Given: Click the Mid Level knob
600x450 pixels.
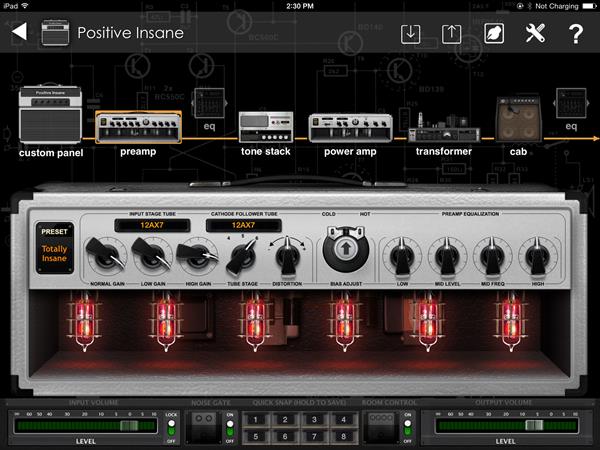Looking at the screenshot, I should 447,256.
